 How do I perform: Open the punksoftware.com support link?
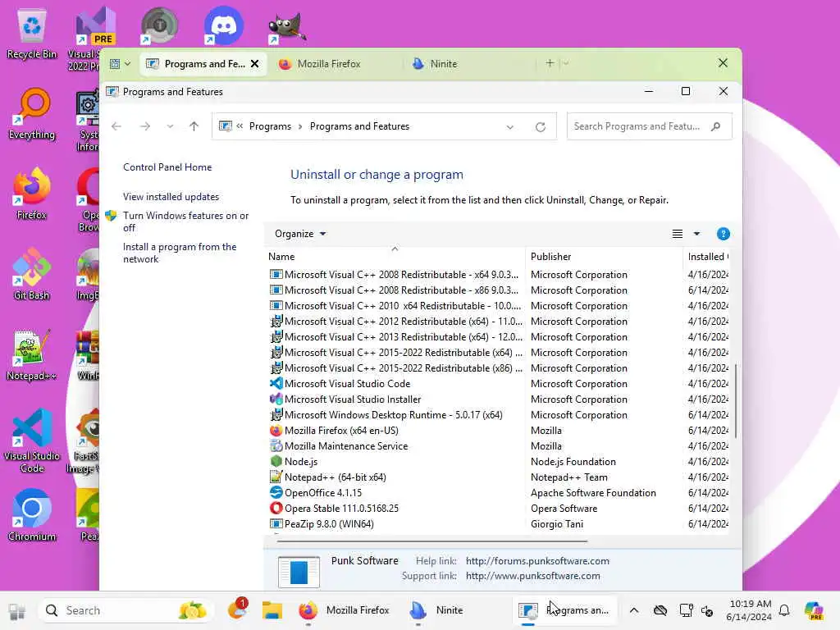[532, 576]
